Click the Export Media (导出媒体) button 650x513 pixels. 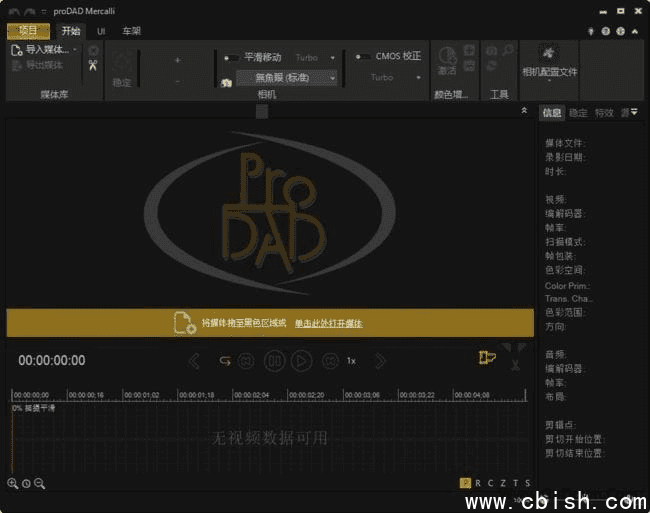pos(37,65)
